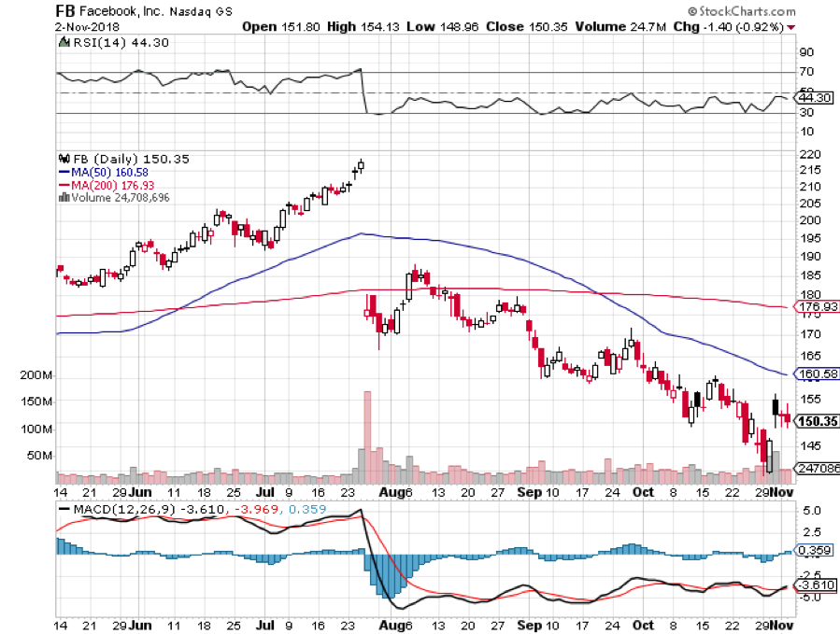This screenshot has width=840, height=634.
Task: Click the 195 label on the price axis
Action: pos(810,238)
